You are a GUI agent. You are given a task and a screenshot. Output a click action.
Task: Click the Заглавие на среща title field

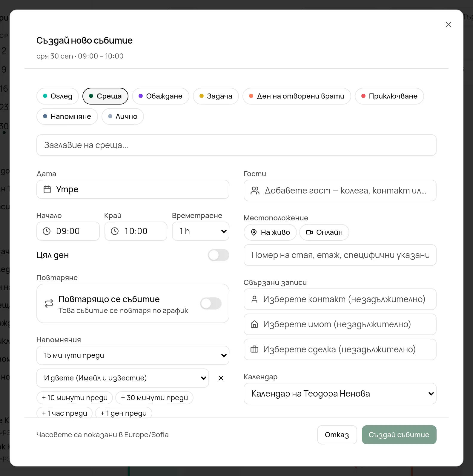tap(236, 145)
